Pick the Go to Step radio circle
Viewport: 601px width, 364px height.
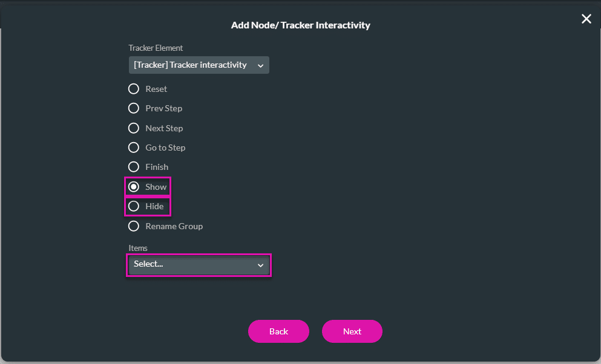point(134,148)
